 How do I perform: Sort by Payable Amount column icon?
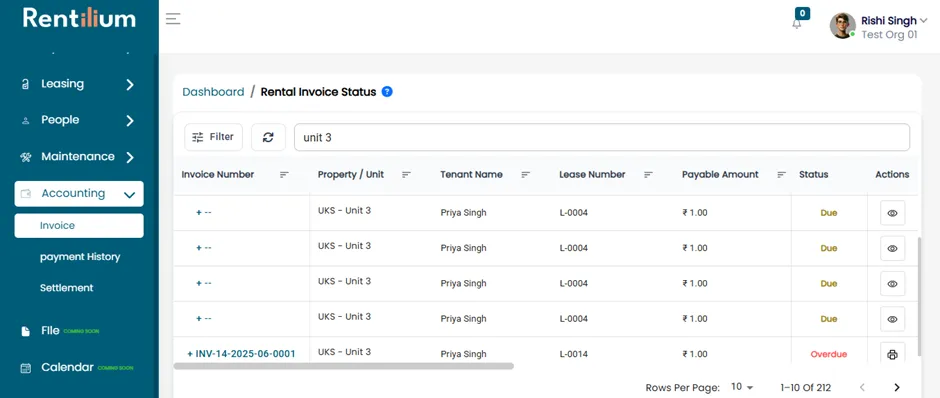click(782, 174)
